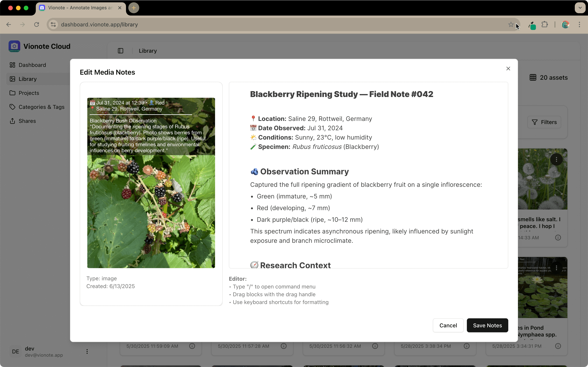Screen dimensions: 588x367
Task: Click the Date Observed line
Action: pos(296,128)
